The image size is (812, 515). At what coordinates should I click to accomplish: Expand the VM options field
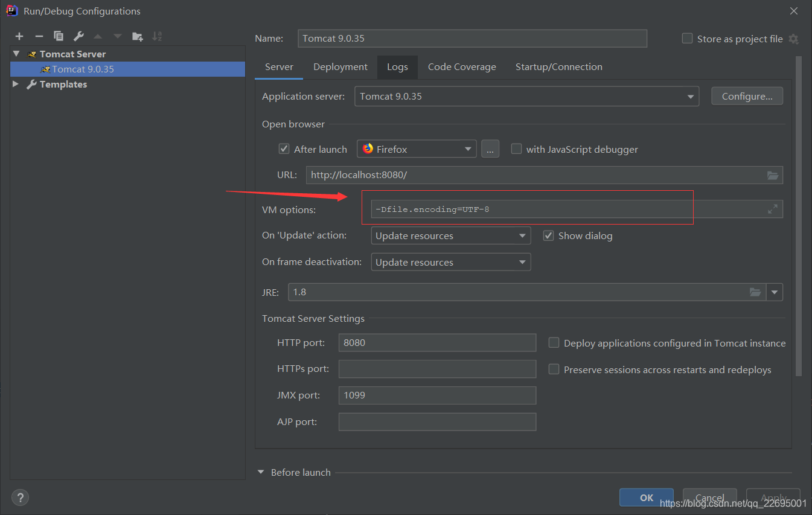tap(773, 209)
